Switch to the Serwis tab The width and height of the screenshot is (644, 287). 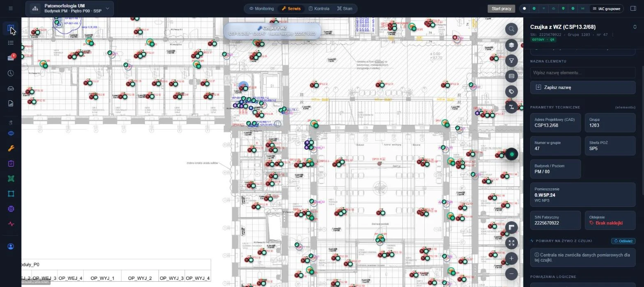coord(291,9)
